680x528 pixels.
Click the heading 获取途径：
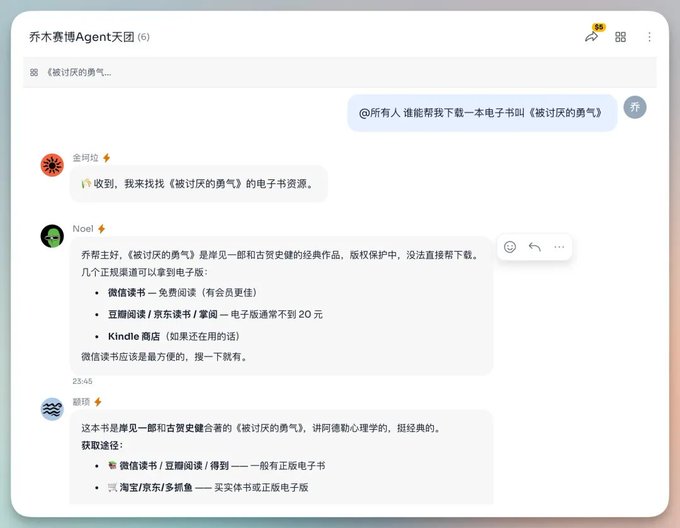tap(102, 445)
